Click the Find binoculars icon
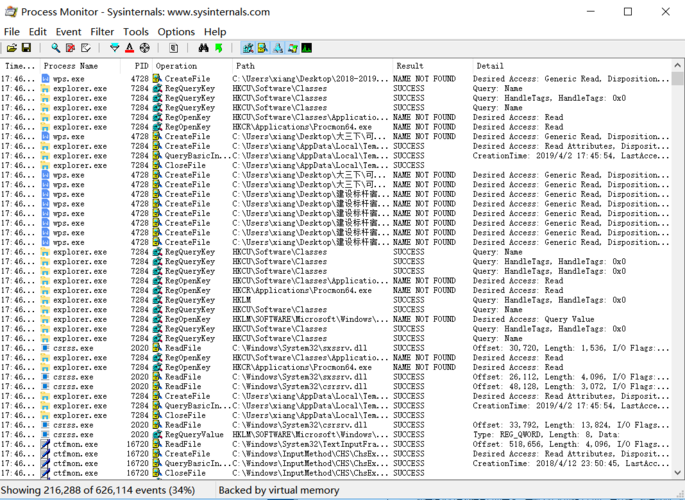 [204, 48]
